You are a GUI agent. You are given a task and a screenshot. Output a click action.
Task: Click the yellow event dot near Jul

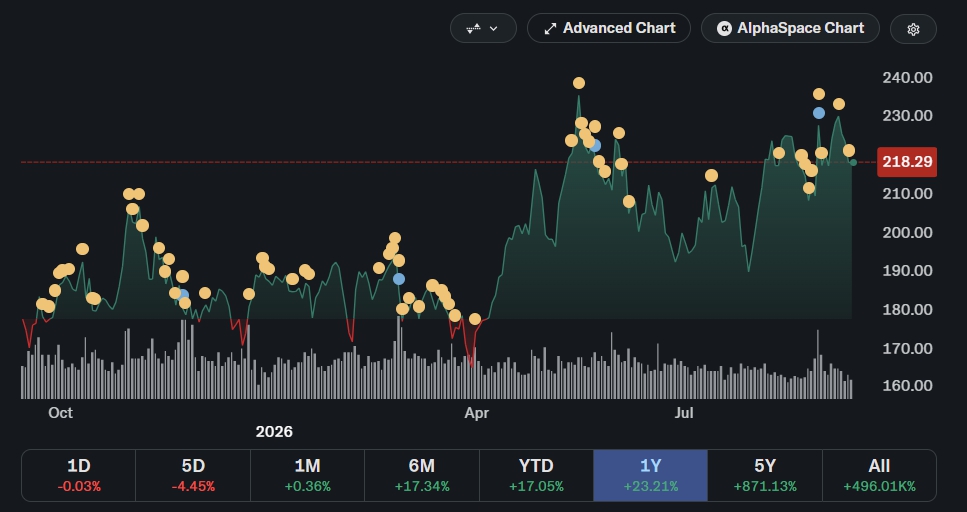[x=711, y=176]
